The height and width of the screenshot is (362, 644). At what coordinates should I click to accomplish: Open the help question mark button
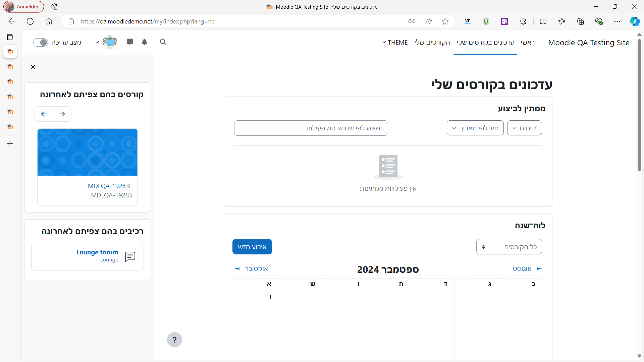(174, 340)
